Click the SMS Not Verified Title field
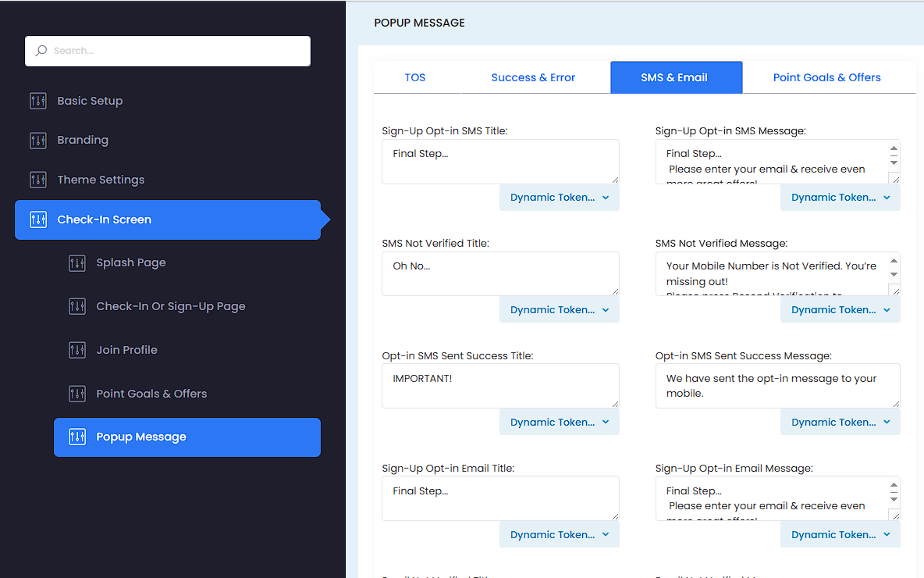The image size is (924, 578). coord(500,273)
